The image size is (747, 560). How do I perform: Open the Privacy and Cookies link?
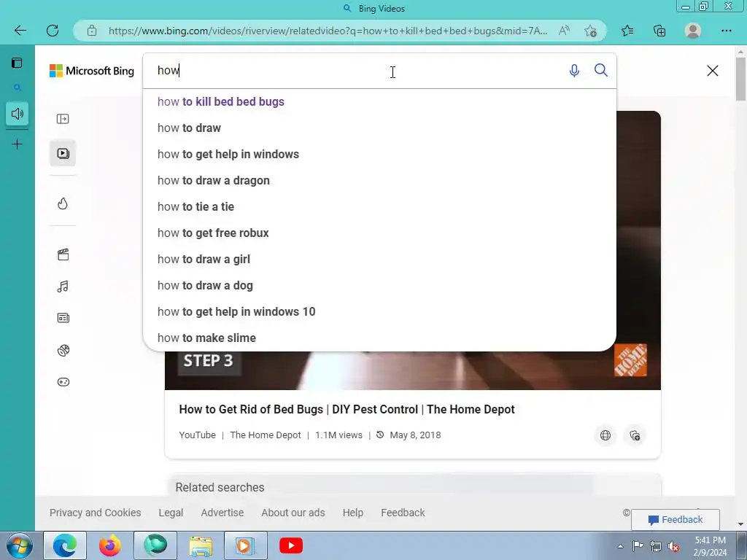[96, 513]
